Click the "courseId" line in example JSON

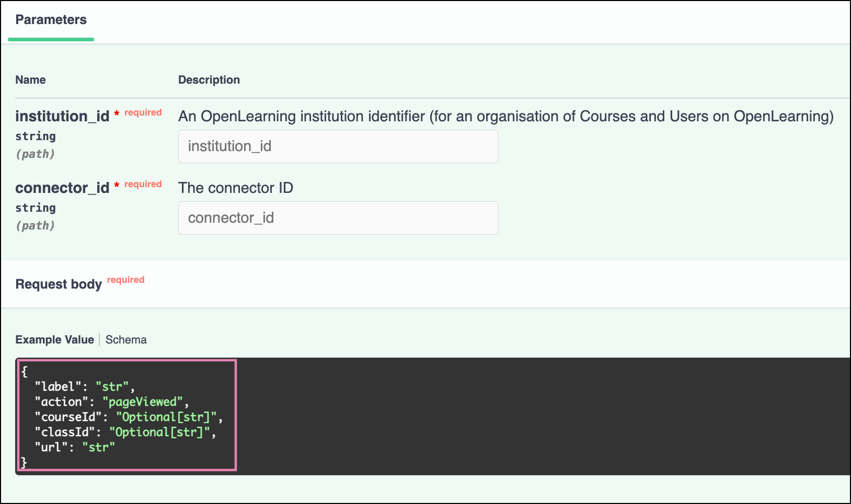click(x=129, y=417)
